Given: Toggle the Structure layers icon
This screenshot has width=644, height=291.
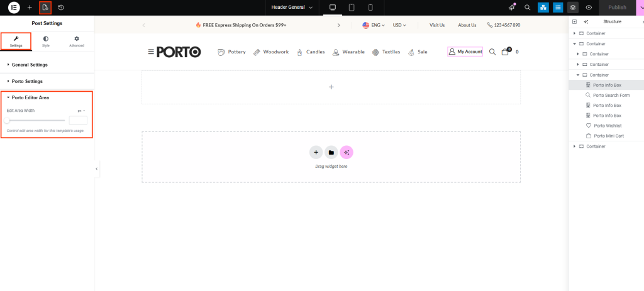Looking at the screenshot, I should point(573,8).
